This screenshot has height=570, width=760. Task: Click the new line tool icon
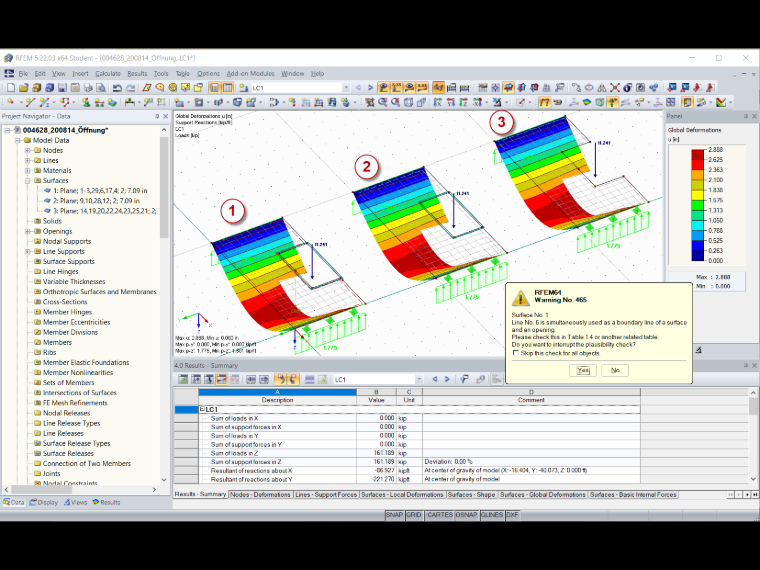[x=30, y=102]
